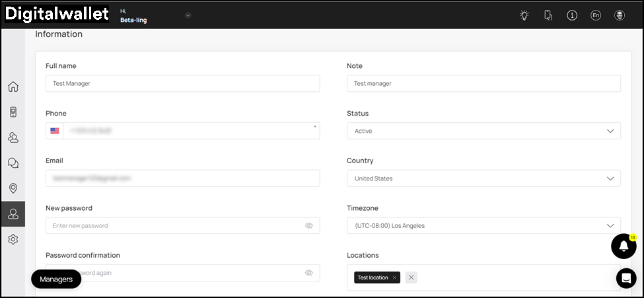Select the location pin sidebar icon
This screenshot has width=644, height=298.
13,188
